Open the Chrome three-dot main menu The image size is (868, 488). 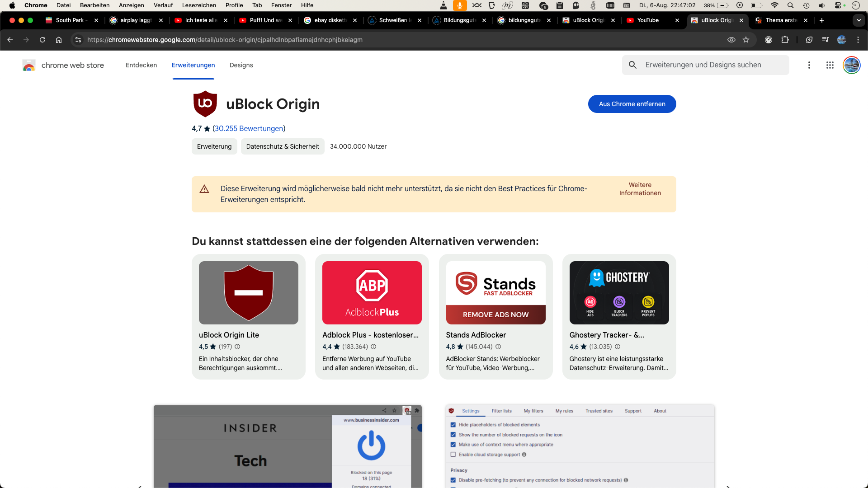point(858,40)
